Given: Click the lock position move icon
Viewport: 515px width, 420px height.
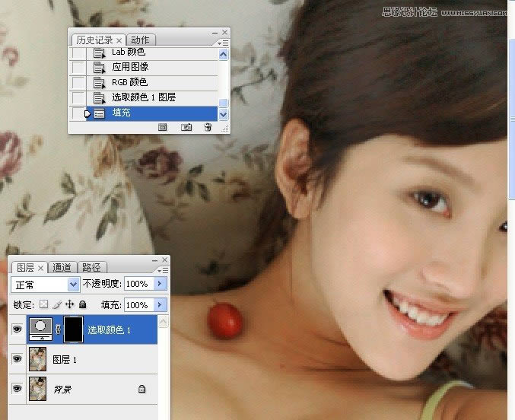Looking at the screenshot, I should 69,304.
